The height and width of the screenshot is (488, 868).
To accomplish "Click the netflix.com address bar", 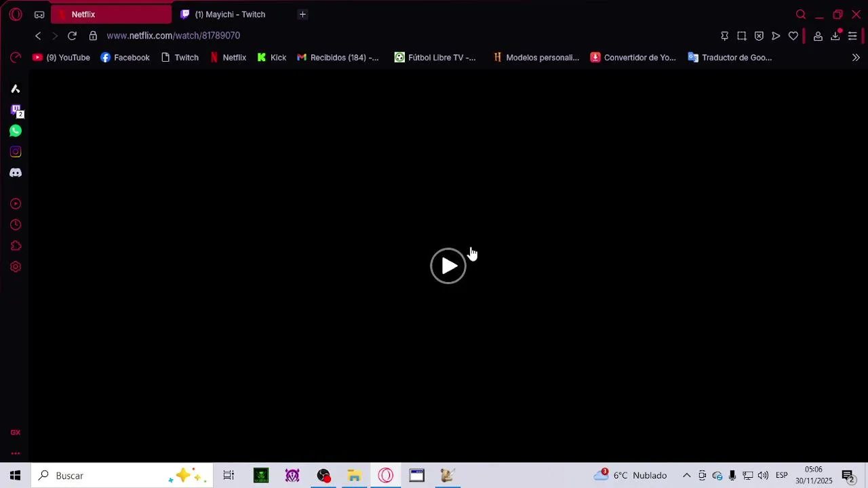I will (x=173, y=36).
